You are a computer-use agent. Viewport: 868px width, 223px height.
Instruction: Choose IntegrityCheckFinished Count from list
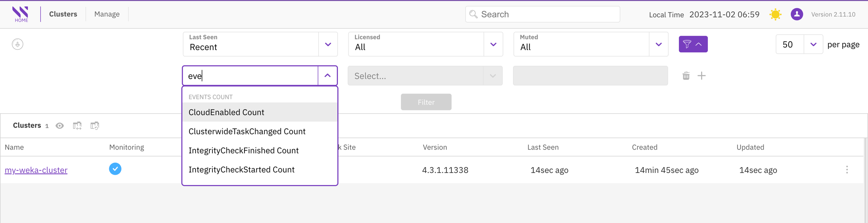click(243, 151)
